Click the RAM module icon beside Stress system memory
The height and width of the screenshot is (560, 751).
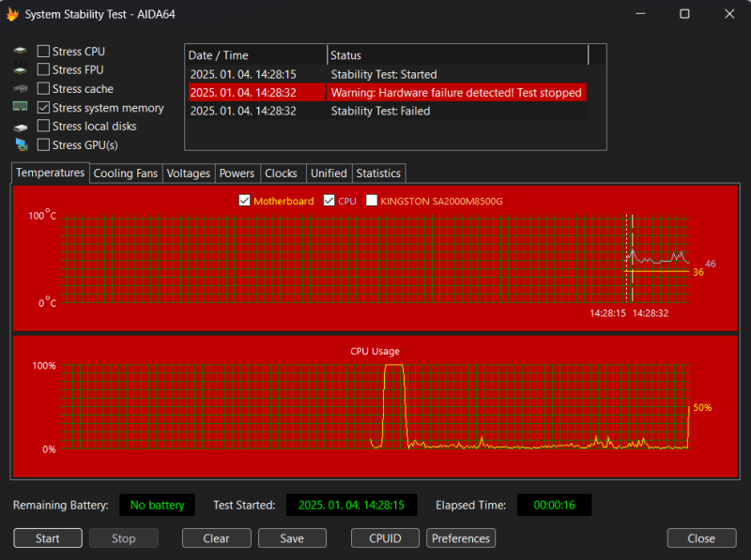[20, 107]
